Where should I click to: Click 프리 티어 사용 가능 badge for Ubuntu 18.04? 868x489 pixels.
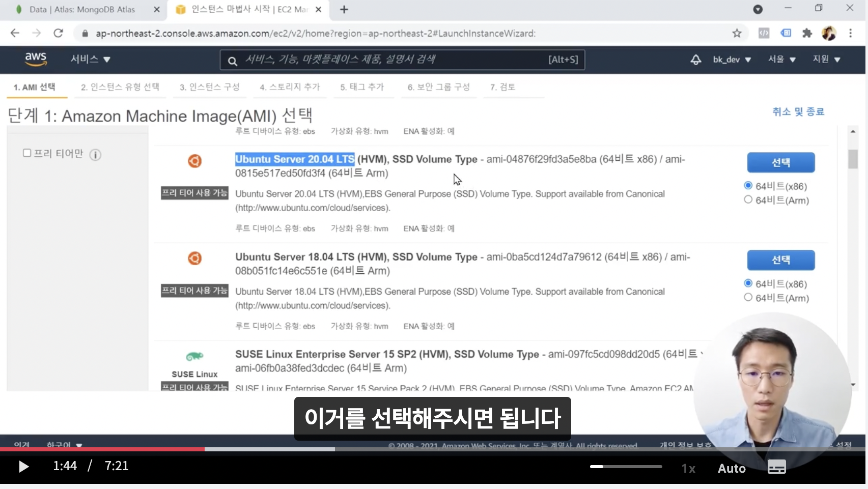coord(194,291)
